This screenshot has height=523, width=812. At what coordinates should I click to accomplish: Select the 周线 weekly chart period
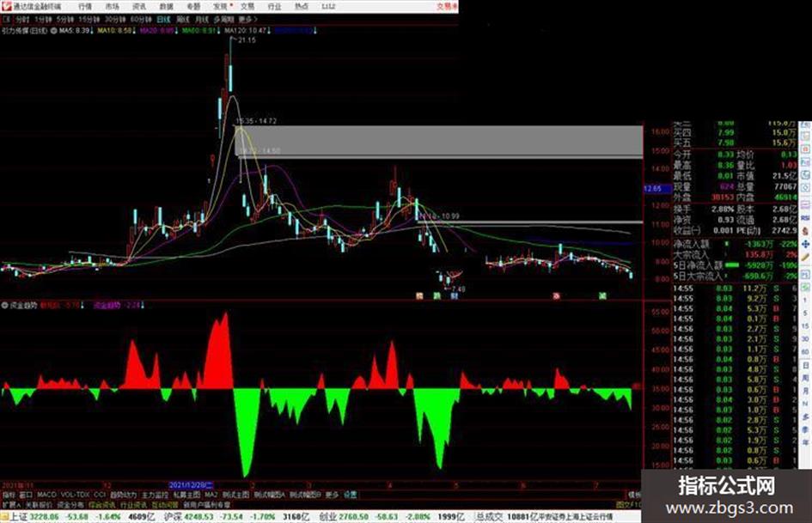(x=183, y=19)
